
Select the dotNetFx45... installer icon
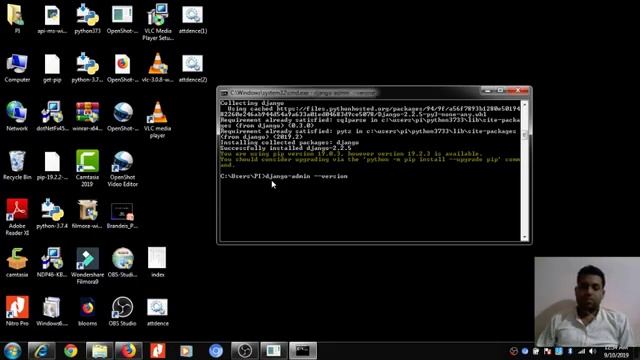pyautogui.click(x=52, y=116)
